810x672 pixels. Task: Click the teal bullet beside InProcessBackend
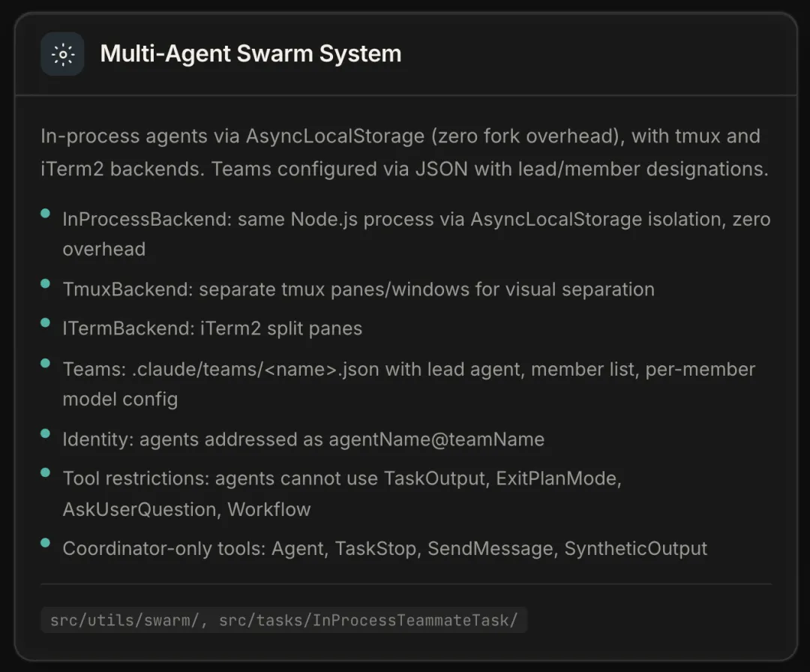(x=46, y=214)
